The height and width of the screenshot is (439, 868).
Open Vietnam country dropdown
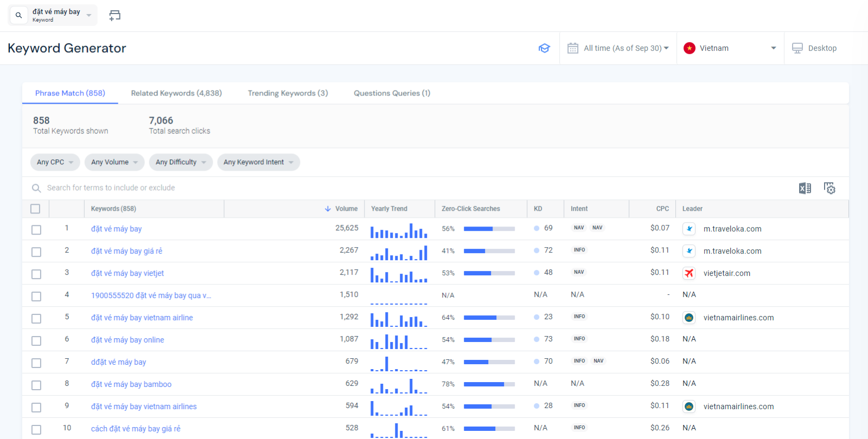730,48
